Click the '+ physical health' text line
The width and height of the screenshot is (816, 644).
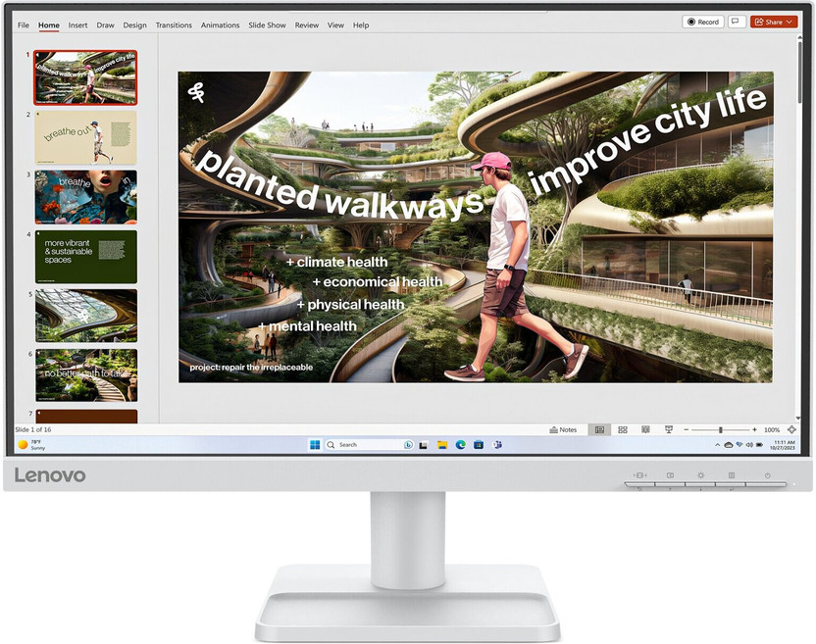(350, 304)
